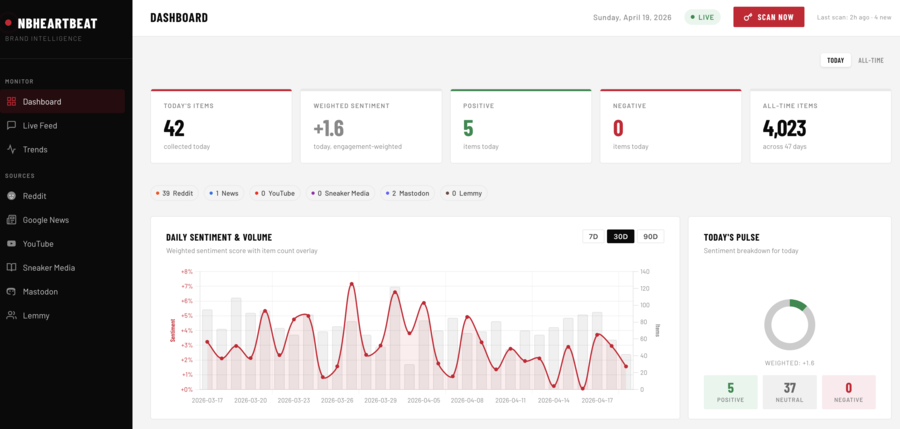The height and width of the screenshot is (429, 900).
Task: Click the sentiment donut chart
Action: (790, 324)
